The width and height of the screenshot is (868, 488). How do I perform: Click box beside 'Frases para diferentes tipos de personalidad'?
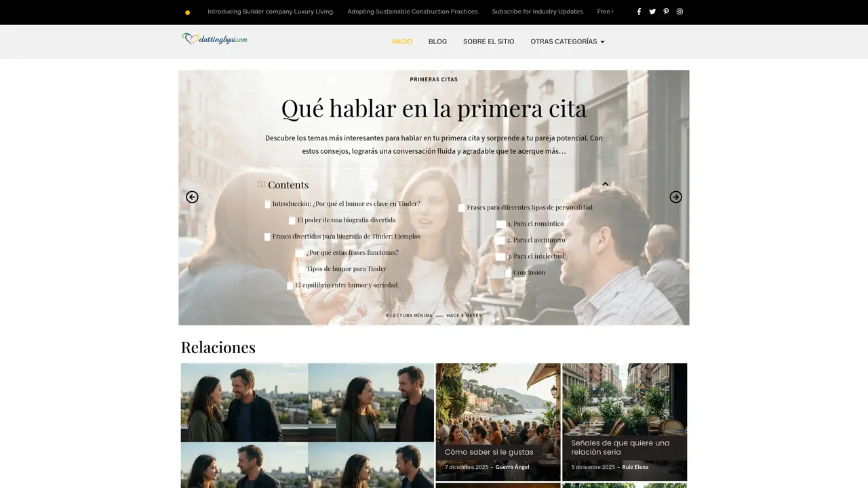click(461, 207)
